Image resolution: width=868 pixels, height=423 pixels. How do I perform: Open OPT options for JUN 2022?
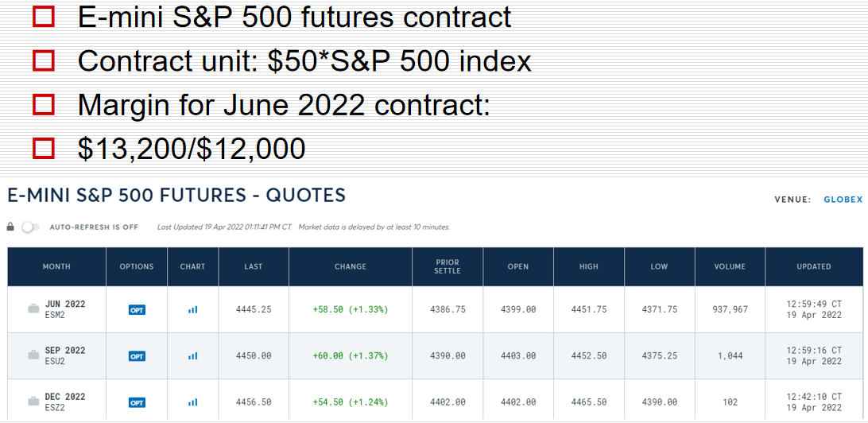click(137, 310)
